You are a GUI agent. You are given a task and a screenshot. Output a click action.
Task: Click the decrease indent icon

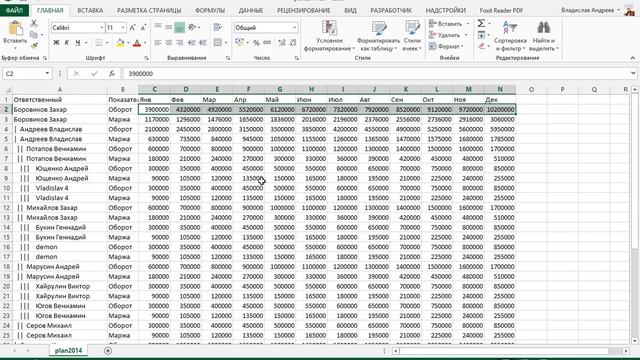pyautogui.click(x=191, y=42)
